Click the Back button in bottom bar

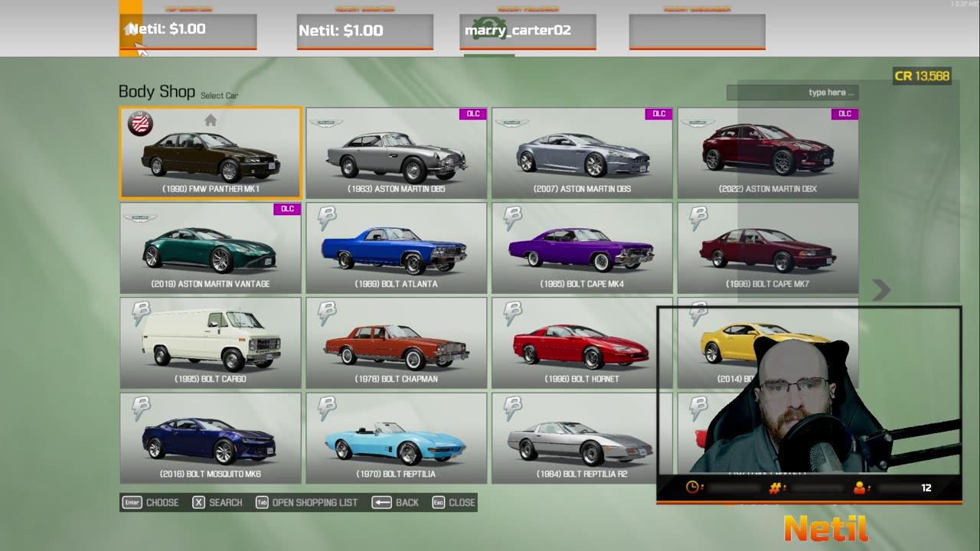click(396, 503)
